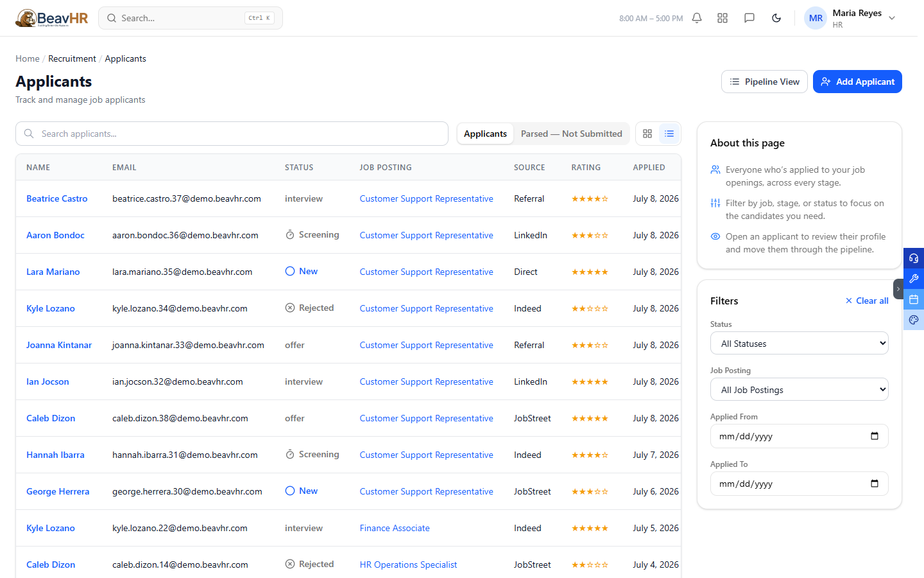Image resolution: width=924 pixels, height=578 pixels.
Task: Open the chat messages icon
Action: (749, 18)
